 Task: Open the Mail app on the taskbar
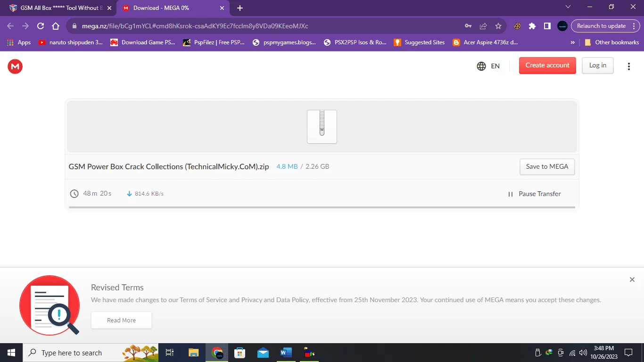pos(263,353)
